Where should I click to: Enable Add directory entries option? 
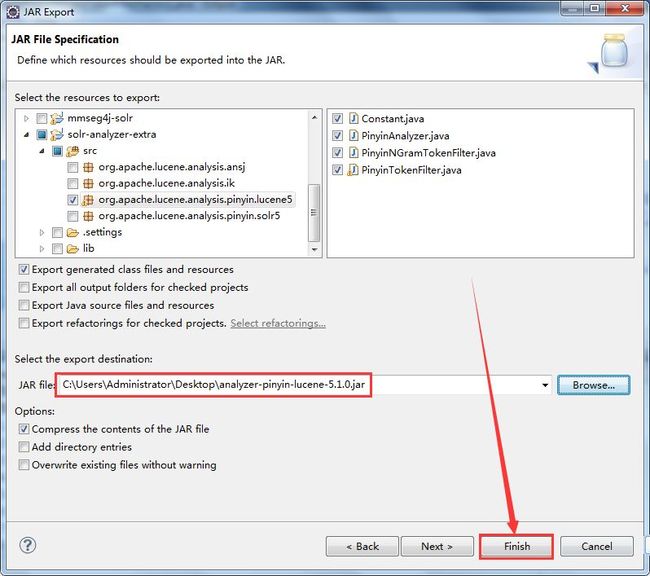point(24,447)
